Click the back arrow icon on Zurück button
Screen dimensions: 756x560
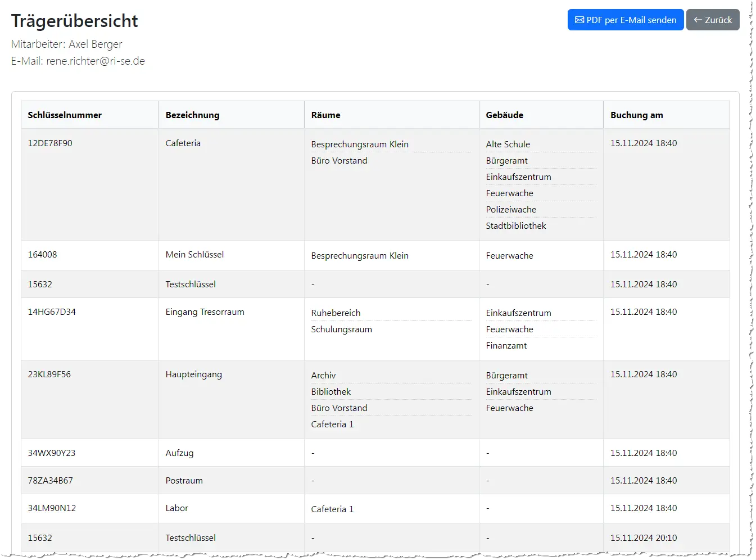tap(697, 20)
